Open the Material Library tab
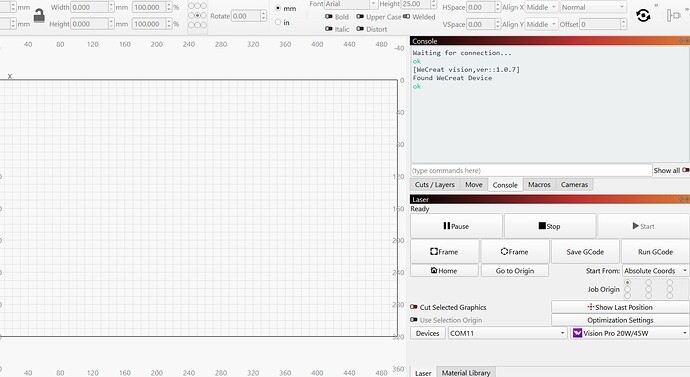This screenshot has width=690, height=377. coord(466,372)
